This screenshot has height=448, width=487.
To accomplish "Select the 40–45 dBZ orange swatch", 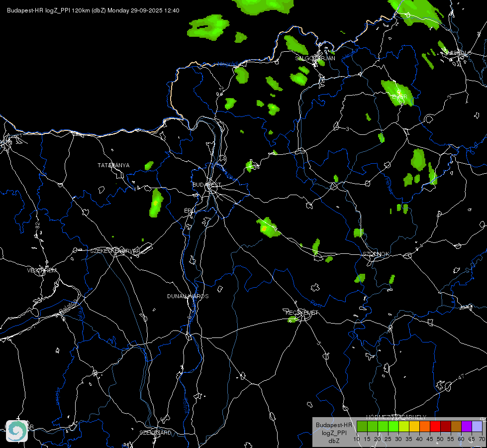I will [425, 426].
